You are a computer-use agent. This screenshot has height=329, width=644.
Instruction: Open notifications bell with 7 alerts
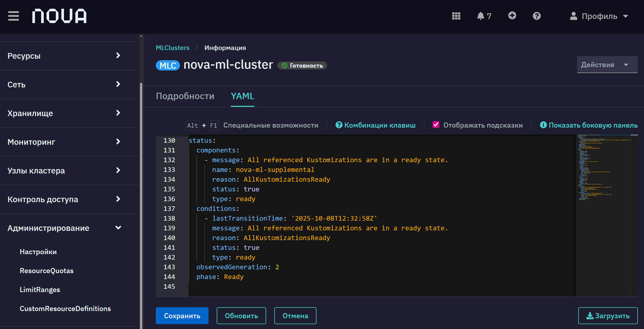[x=484, y=16]
